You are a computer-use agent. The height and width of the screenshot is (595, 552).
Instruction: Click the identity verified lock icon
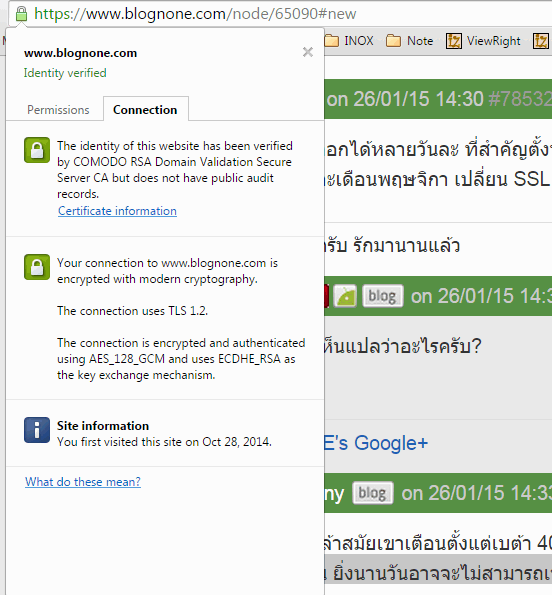37,150
